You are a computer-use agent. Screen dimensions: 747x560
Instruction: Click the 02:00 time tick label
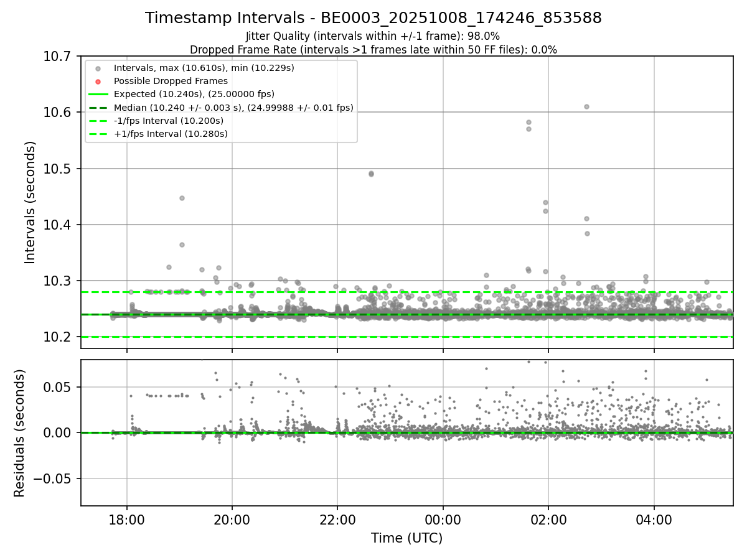(548, 519)
